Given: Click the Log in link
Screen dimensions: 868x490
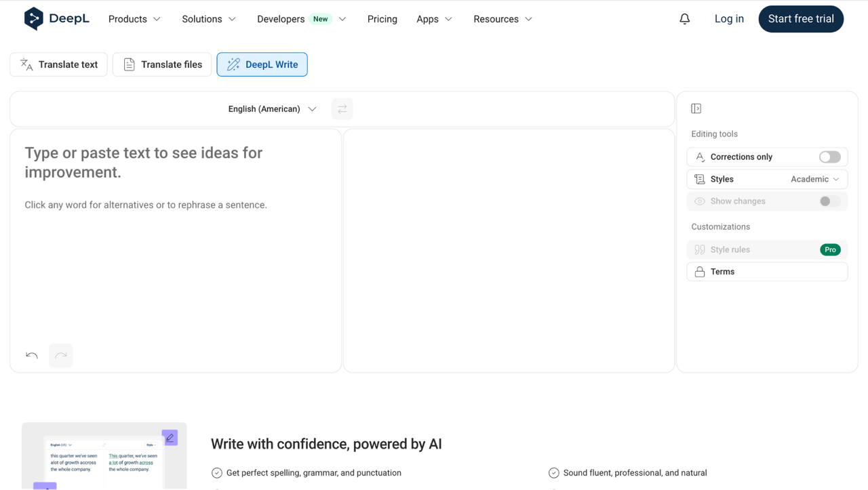Looking at the screenshot, I should click(x=729, y=19).
